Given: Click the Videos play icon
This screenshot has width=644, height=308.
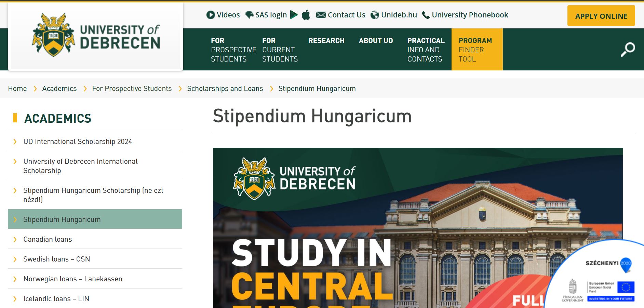Looking at the screenshot, I should point(211,15).
